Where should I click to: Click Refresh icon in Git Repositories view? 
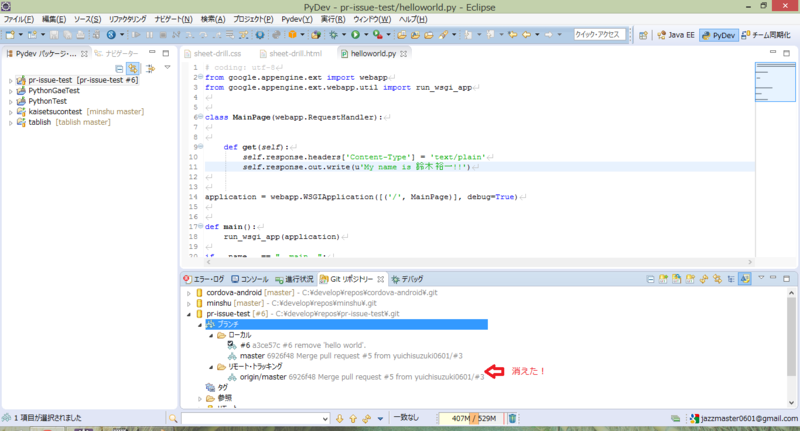704,279
